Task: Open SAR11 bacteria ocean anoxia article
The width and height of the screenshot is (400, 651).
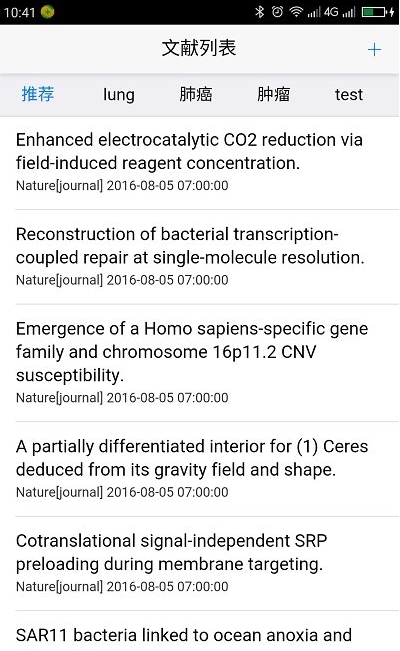Action: click(200, 631)
